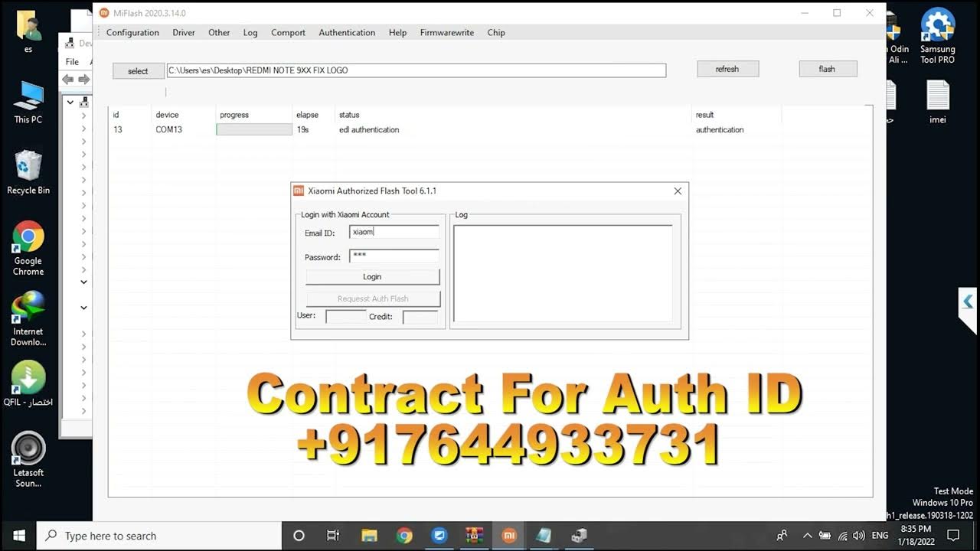Click the back arrow in Device Manager toolbar
Image resolution: width=980 pixels, height=551 pixels.
68,80
